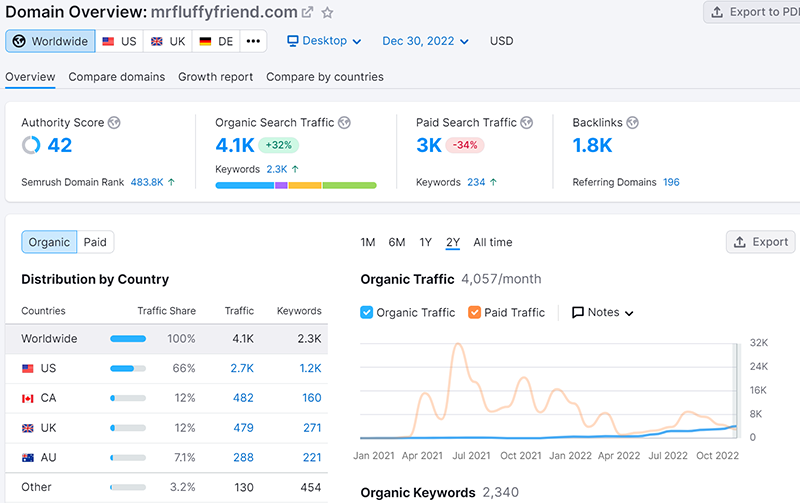Click the paid Keywords 234 up arrow
The width and height of the screenshot is (800, 503).
493,182
